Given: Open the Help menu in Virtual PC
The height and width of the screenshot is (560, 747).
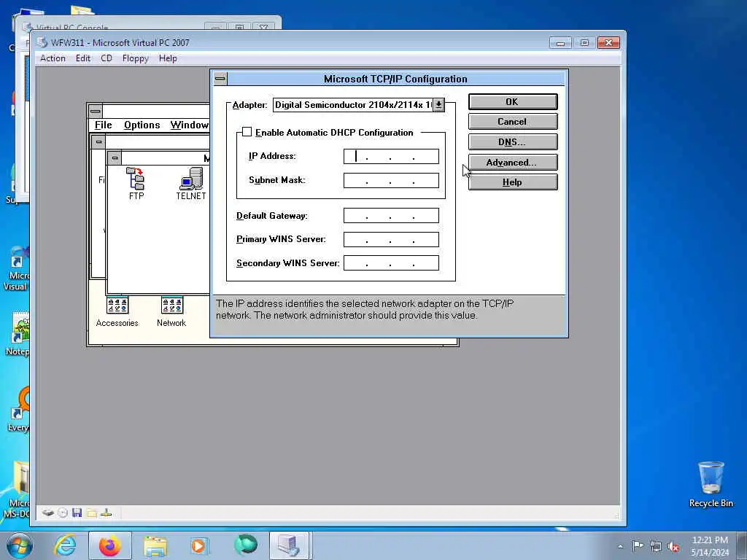Looking at the screenshot, I should pyautogui.click(x=168, y=58).
